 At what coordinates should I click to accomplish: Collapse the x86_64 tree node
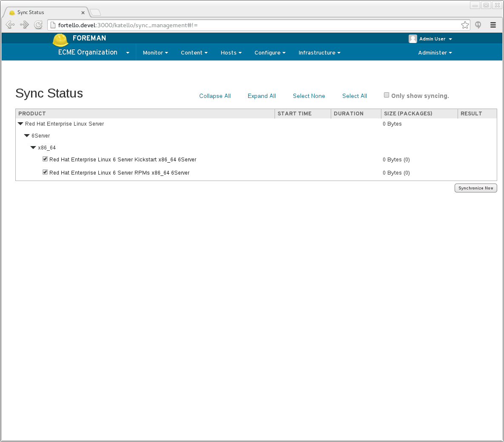[33, 148]
